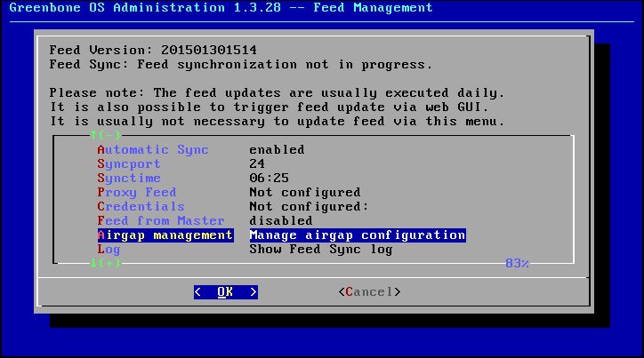
Task: Choose the Airgap management entry
Action: point(165,235)
